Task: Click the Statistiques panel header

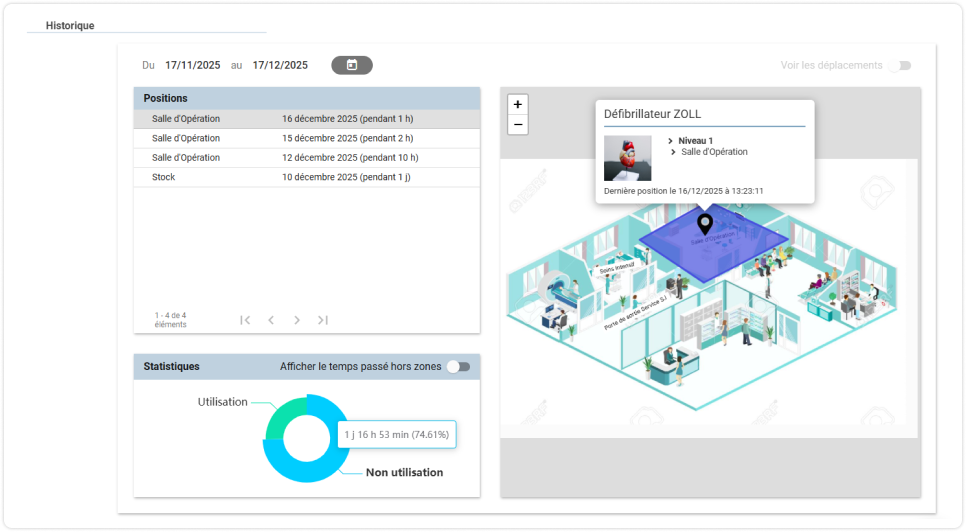Action: pyautogui.click(x=307, y=367)
